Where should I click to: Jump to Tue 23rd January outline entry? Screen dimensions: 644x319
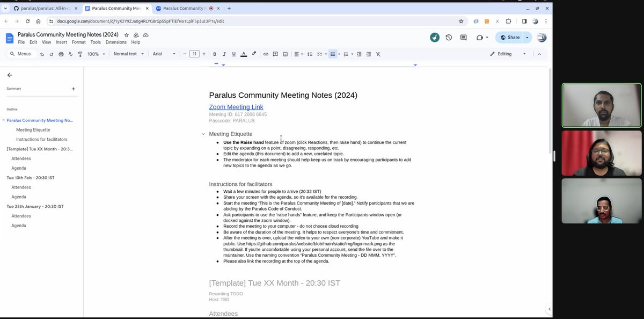tap(35, 207)
